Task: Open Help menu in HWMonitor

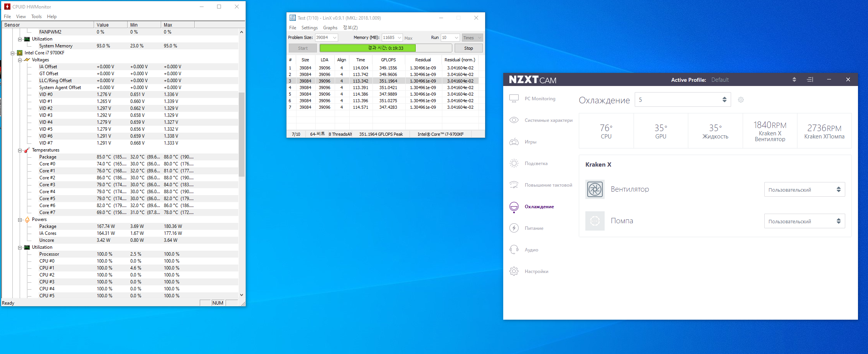Action: point(52,17)
